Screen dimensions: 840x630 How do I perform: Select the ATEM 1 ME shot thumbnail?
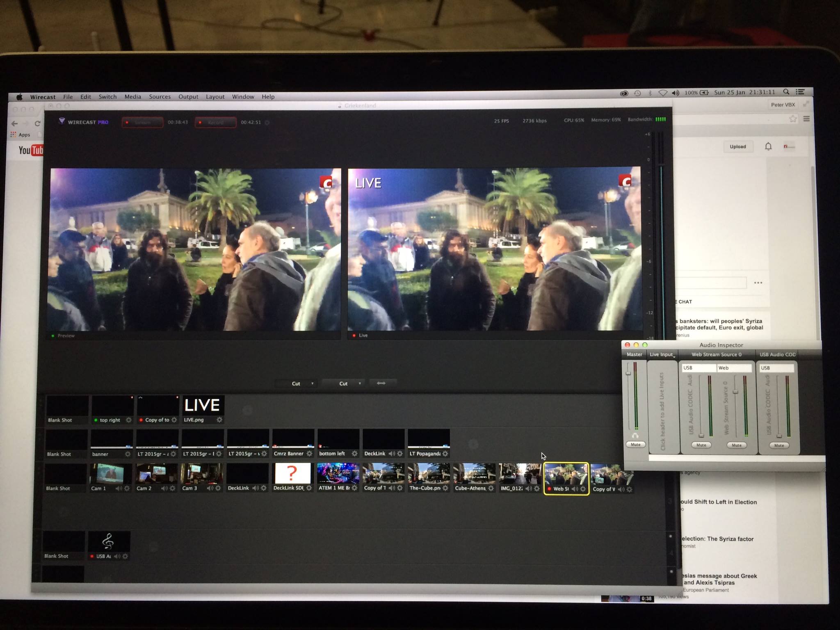coord(338,474)
